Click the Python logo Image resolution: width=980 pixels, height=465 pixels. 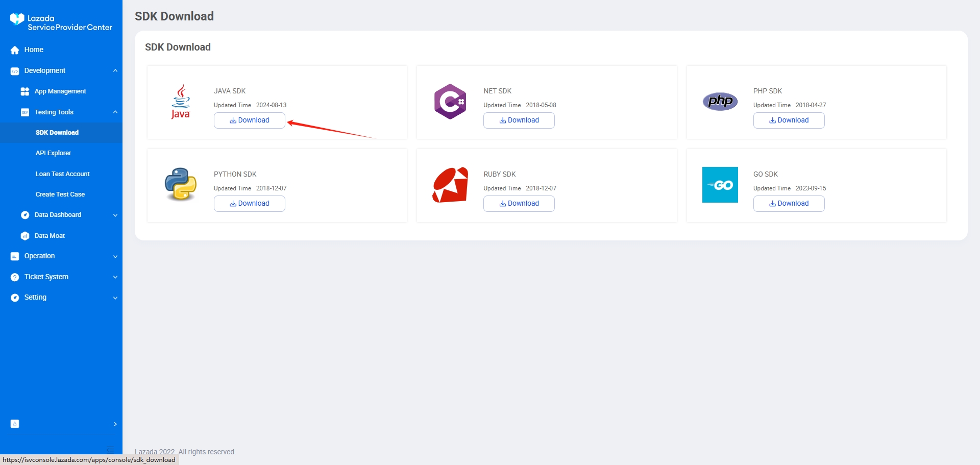(x=181, y=184)
